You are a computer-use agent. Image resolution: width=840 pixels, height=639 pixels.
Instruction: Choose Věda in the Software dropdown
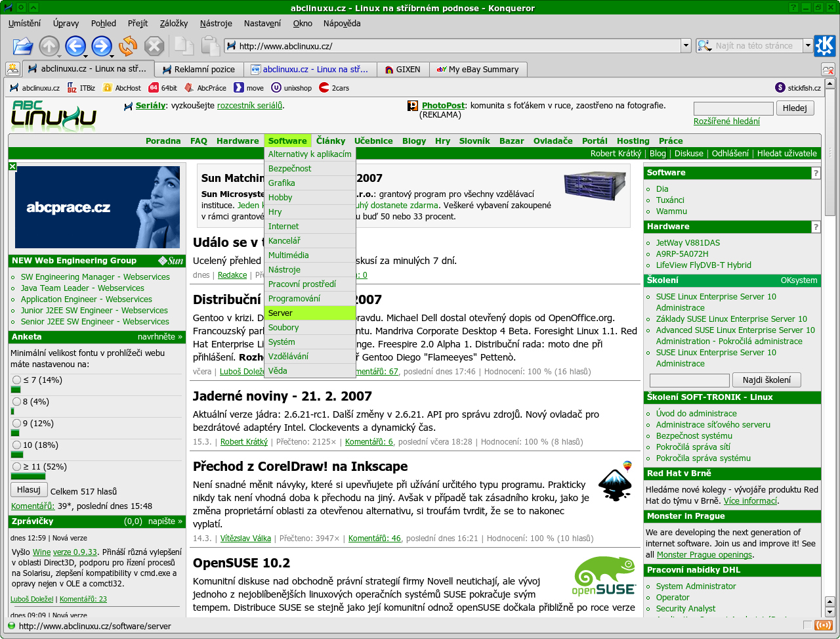310,371
